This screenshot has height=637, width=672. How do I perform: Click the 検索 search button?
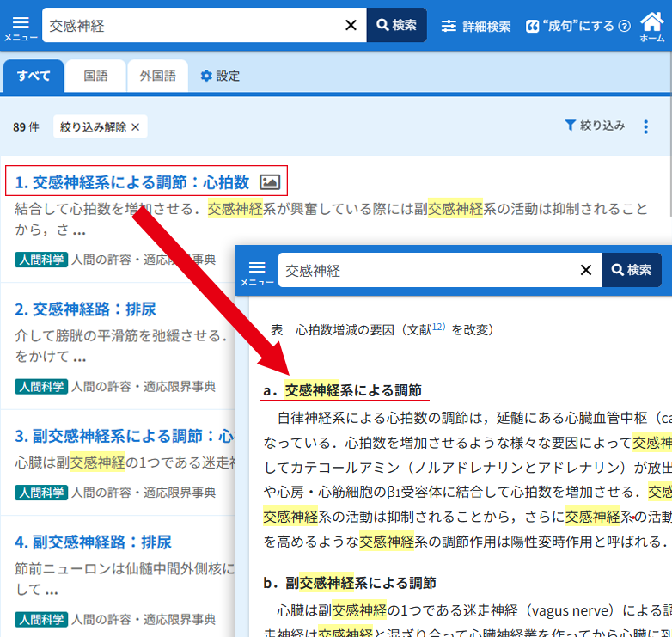click(x=396, y=26)
